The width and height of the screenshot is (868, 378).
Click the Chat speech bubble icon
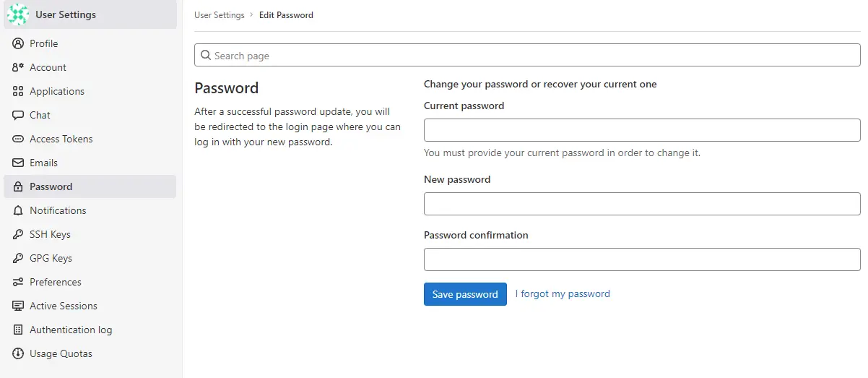18,115
